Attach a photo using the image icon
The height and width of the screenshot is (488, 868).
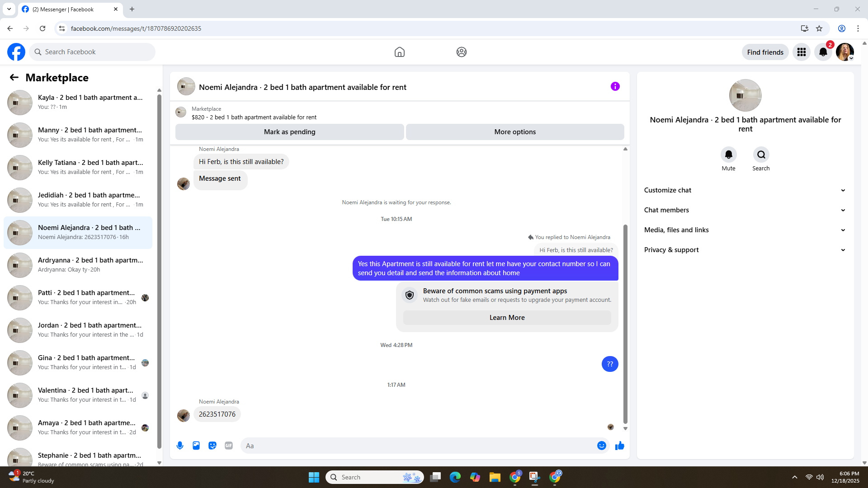[196, 446]
